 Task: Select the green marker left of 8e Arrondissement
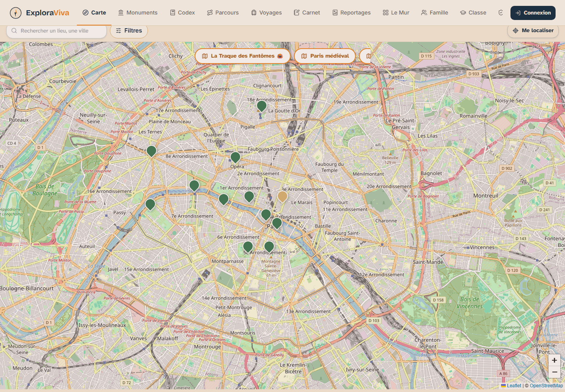(x=151, y=151)
